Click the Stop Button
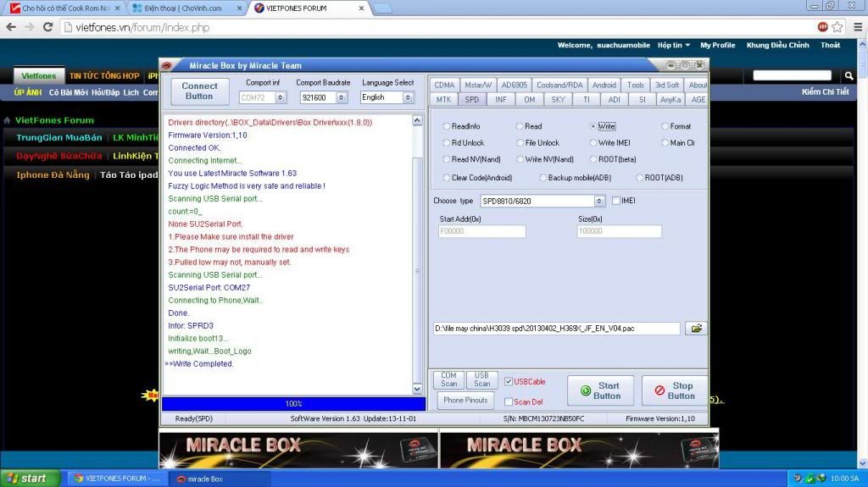868x487 pixels. 675,390
